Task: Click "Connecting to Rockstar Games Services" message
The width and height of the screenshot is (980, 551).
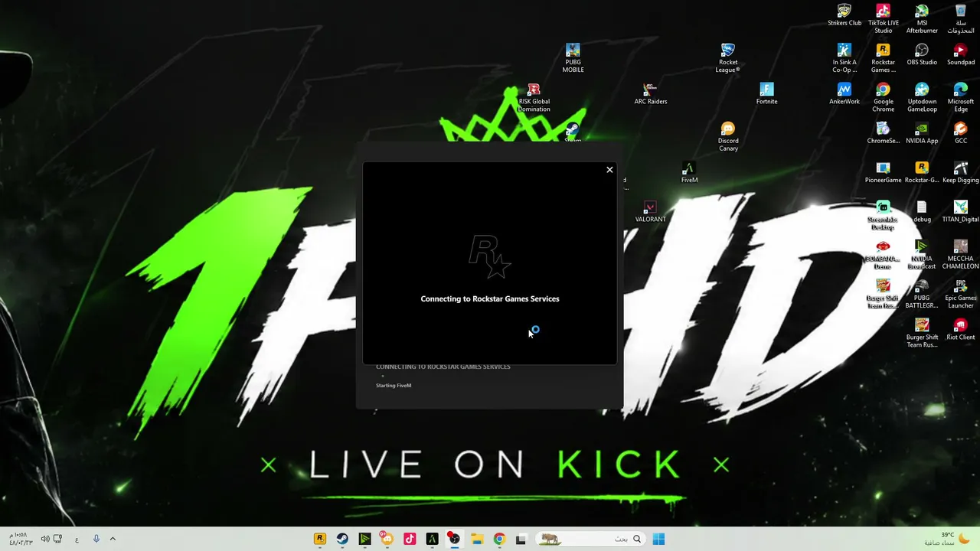Action: pyautogui.click(x=490, y=298)
